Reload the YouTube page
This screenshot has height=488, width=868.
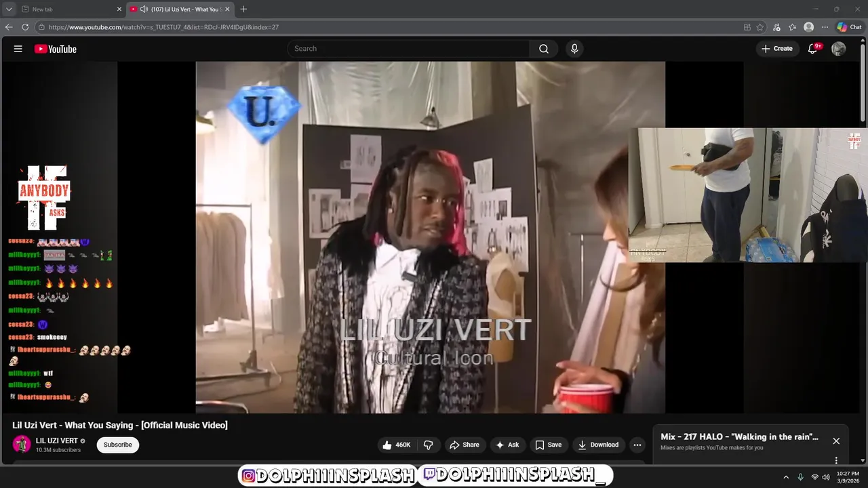point(25,27)
